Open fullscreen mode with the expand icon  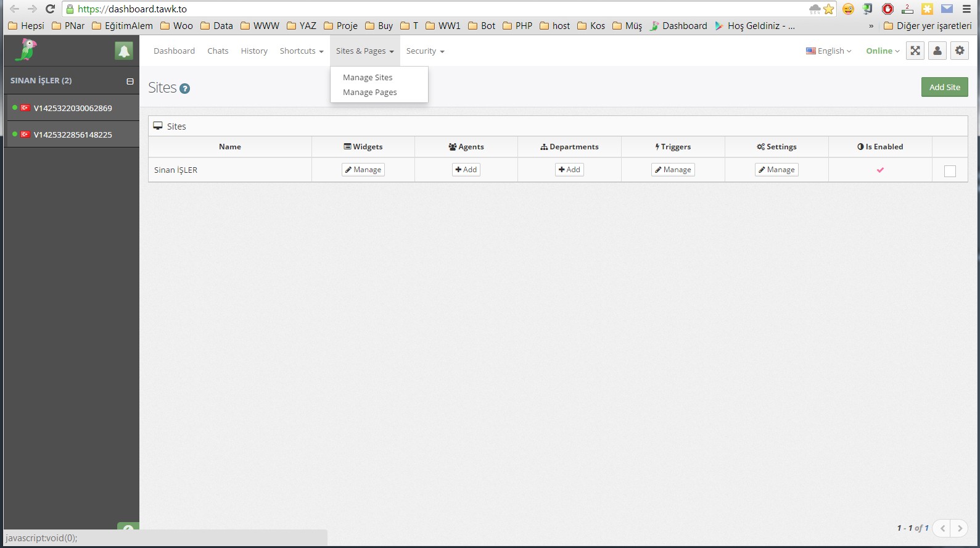915,51
